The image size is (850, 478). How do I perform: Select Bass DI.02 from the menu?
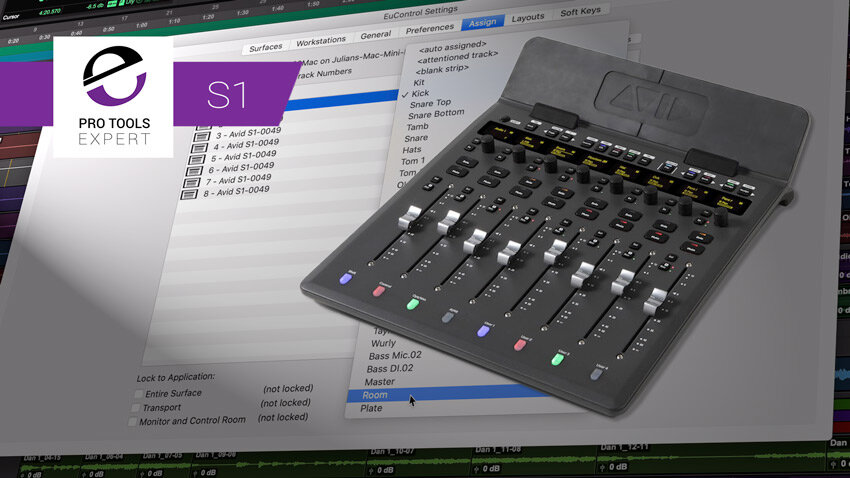389,369
